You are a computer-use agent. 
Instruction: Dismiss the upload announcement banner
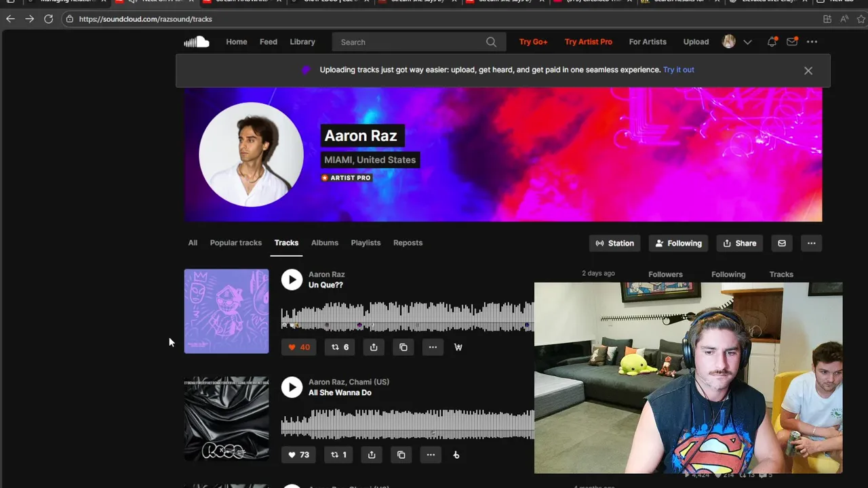pos(808,70)
